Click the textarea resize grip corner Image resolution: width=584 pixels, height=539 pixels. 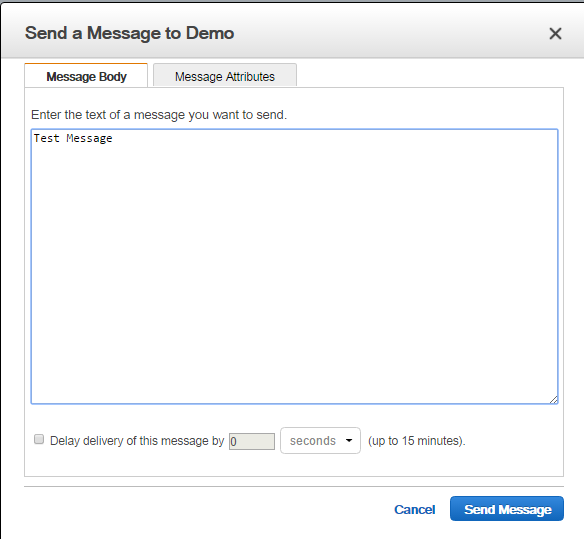click(553, 399)
